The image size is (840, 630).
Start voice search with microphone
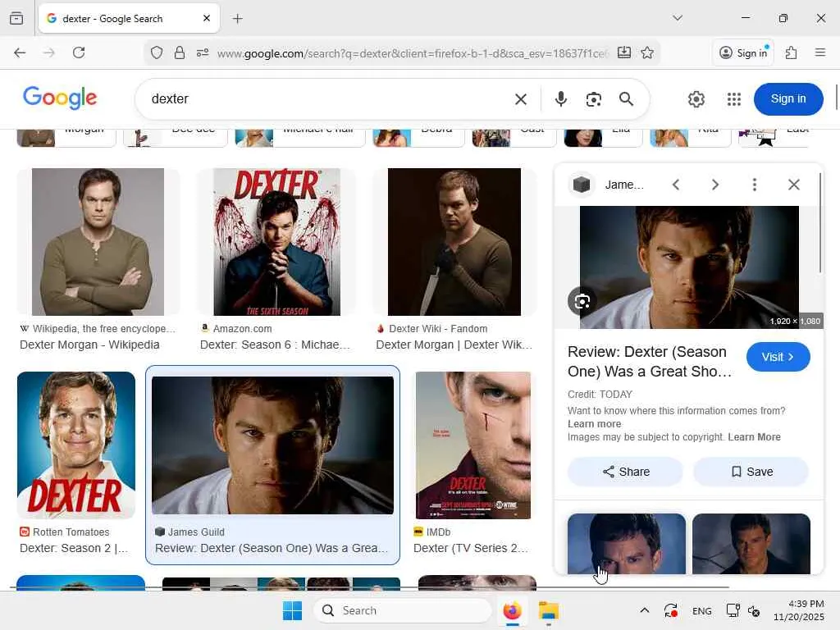pyautogui.click(x=561, y=99)
